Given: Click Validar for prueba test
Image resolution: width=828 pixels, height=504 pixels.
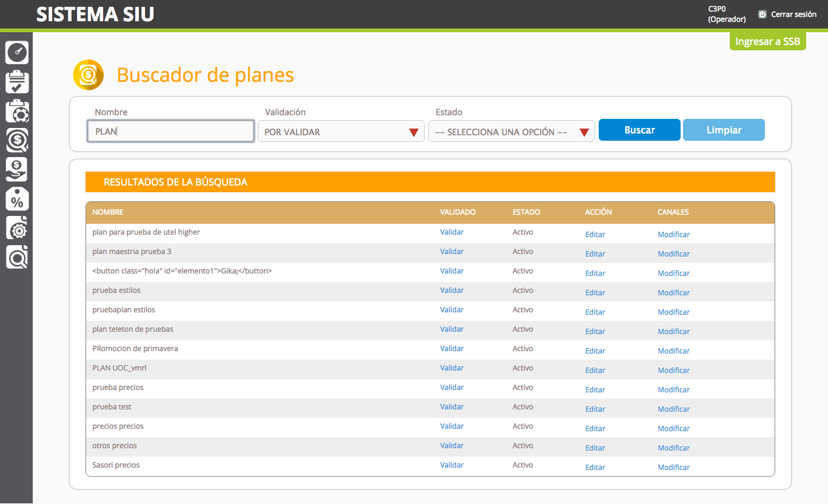Looking at the screenshot, I should click(x=452, y=407).
